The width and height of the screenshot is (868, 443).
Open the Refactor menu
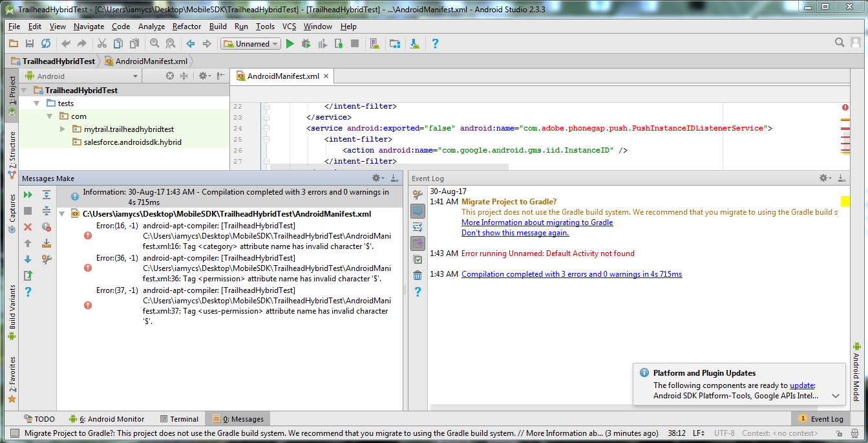click(186, 27)
